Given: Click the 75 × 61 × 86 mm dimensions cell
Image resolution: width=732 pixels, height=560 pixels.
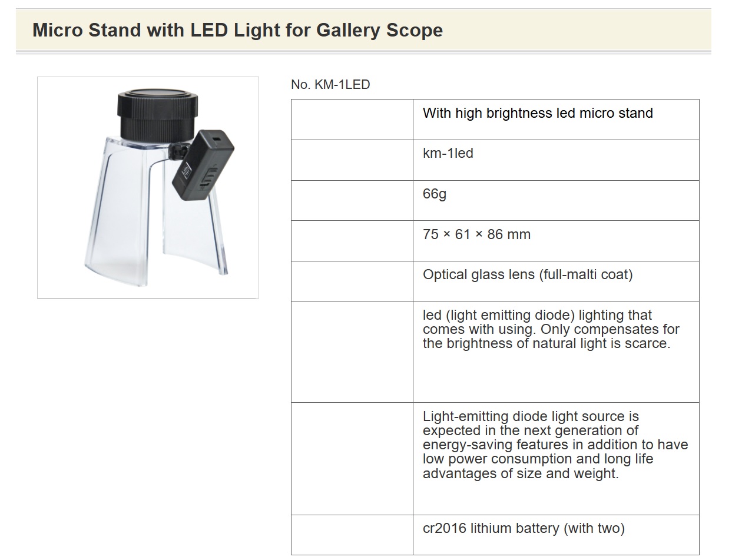Looking at the screenshot, I should pos(556,241).
